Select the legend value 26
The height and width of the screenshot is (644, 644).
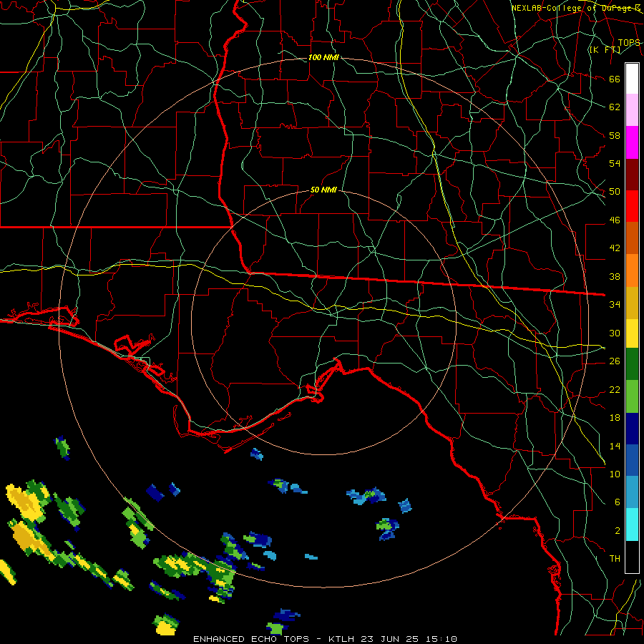pos(615,361)
